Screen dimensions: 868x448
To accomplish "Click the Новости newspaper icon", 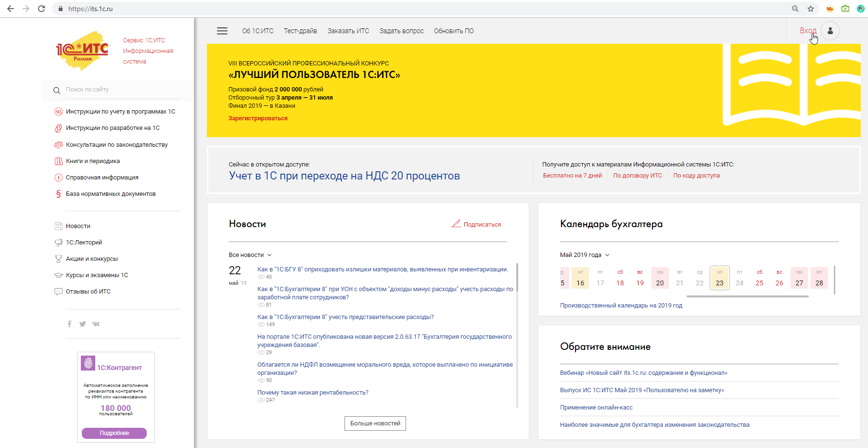I will tap(58, 226).
